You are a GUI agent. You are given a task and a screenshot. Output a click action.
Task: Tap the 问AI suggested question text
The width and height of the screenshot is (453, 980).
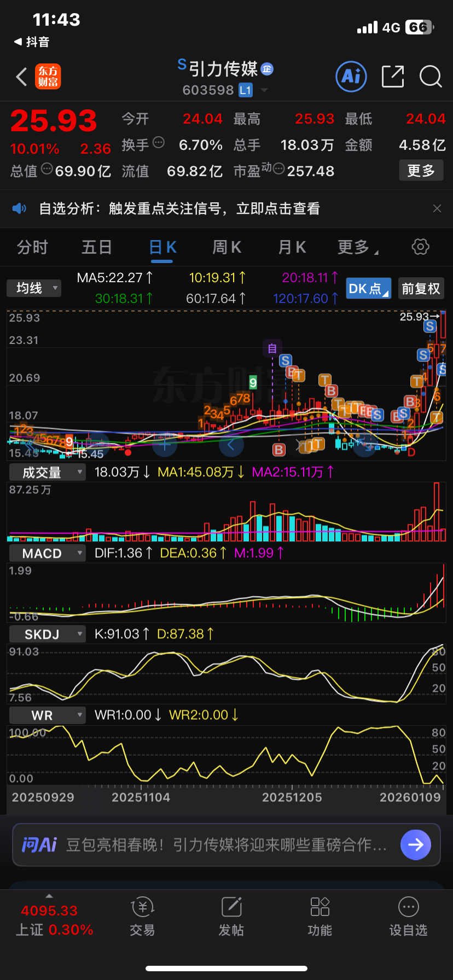pyautogui.click(x=226, y=845)
